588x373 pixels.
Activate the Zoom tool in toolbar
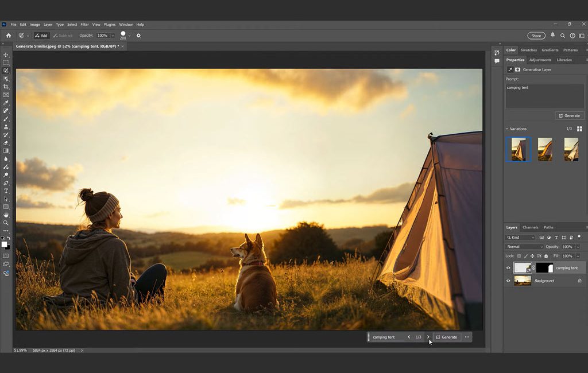(x=6, y=223)
